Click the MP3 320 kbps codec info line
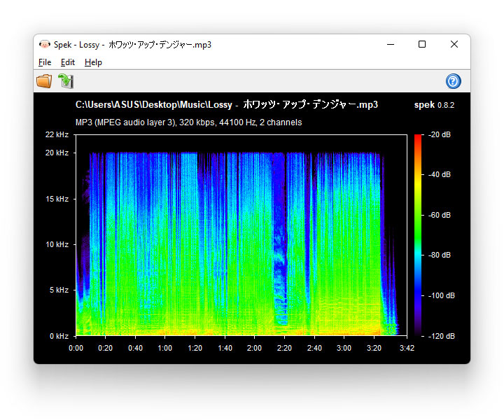The image size is (504, 420). point(188,122)
